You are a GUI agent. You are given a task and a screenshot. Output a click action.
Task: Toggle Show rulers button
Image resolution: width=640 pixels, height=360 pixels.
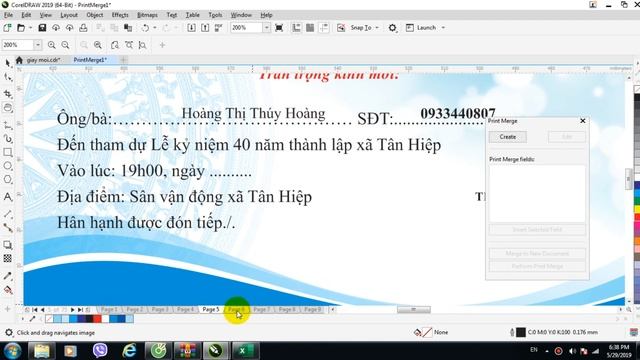click(x=296, y=28)
